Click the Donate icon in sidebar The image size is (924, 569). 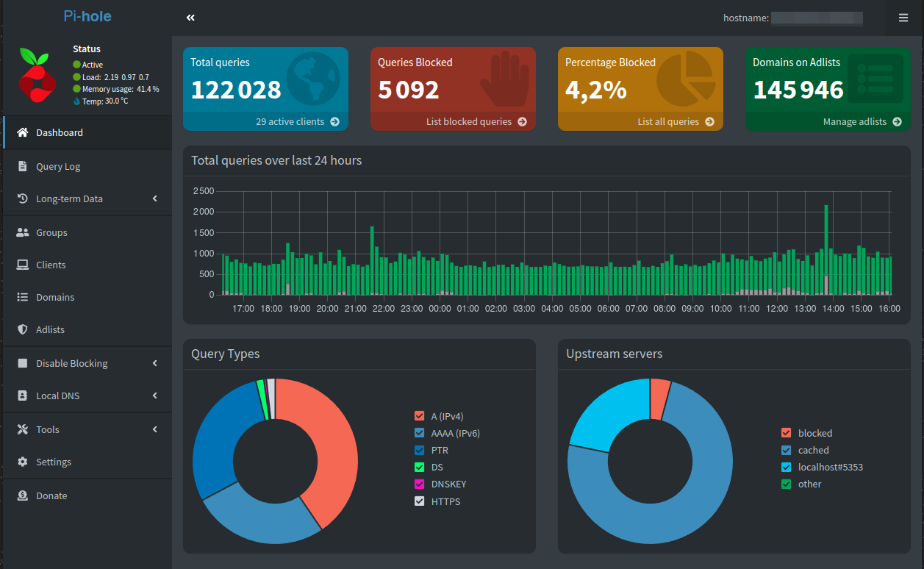click(22, 495)
